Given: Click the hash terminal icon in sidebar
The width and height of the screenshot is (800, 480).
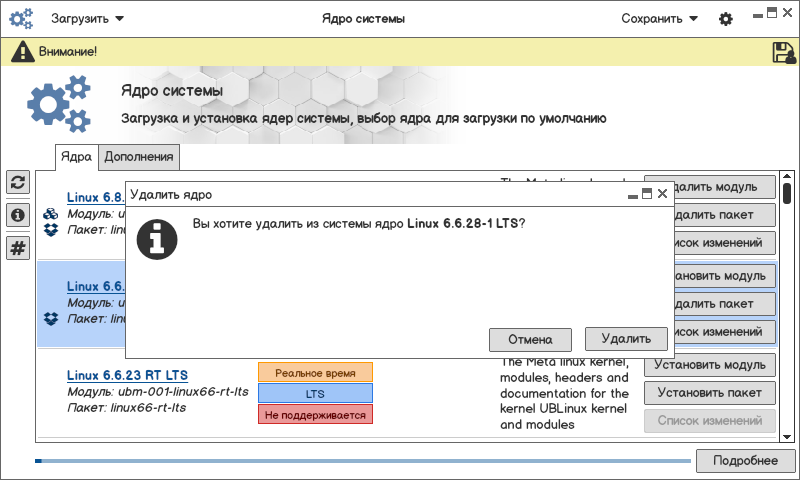Looking at the screenshot, I should pos(18,248).
